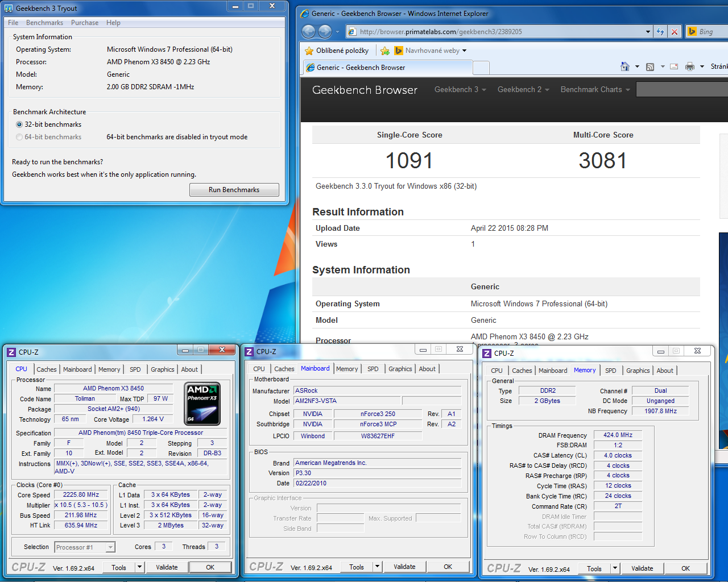Viewport: 728px width, 582px height.
Task: Click the Geekbench Browser search field
Action: click(682, 89)
